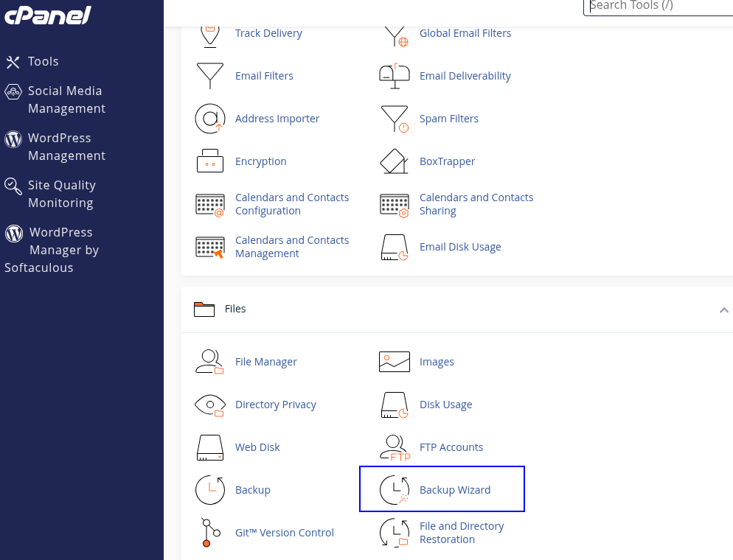This screenshot has width=733, height=560.
Task: Click the Git Version Control icon
Action: (210, 533)
